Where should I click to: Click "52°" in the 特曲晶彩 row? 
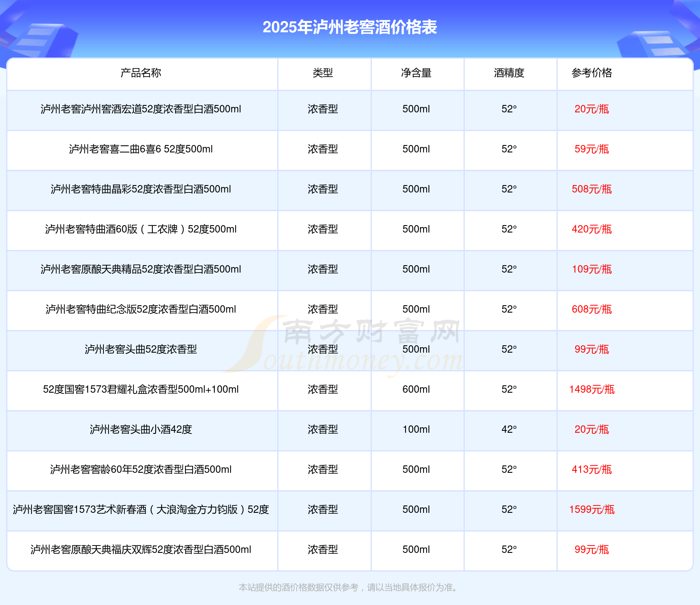pyautogui.click(x=509, y=189)
